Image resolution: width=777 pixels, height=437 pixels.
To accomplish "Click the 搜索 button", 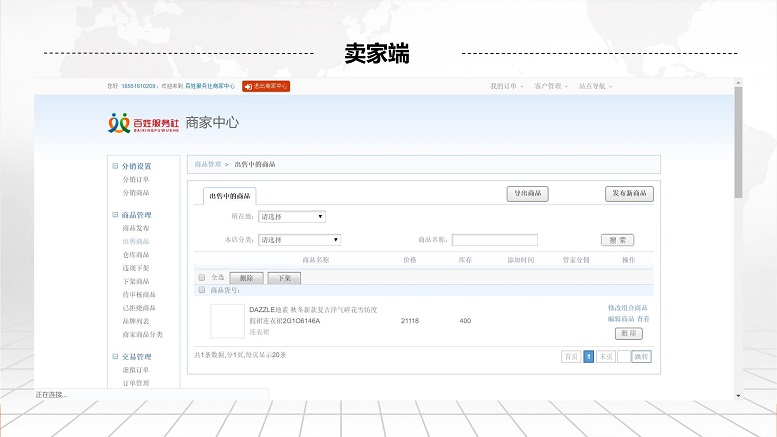I will pyautogui.click(x=617, y=240).
